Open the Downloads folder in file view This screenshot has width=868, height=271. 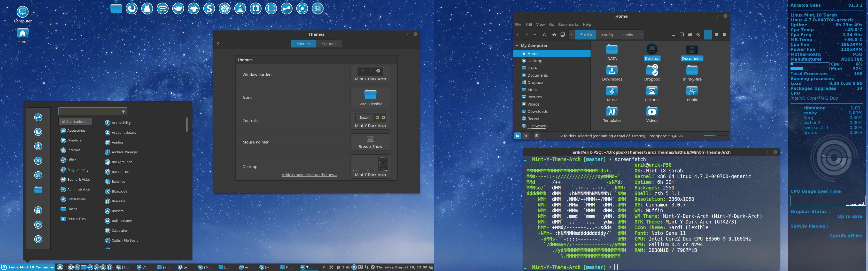point(612,73)
